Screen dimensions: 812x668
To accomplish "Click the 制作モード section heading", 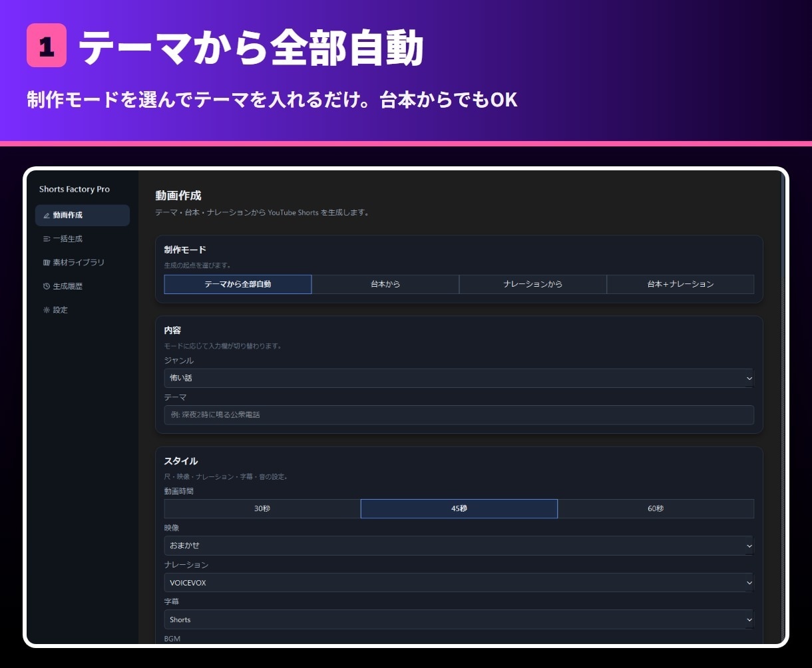I will point(185,250).
